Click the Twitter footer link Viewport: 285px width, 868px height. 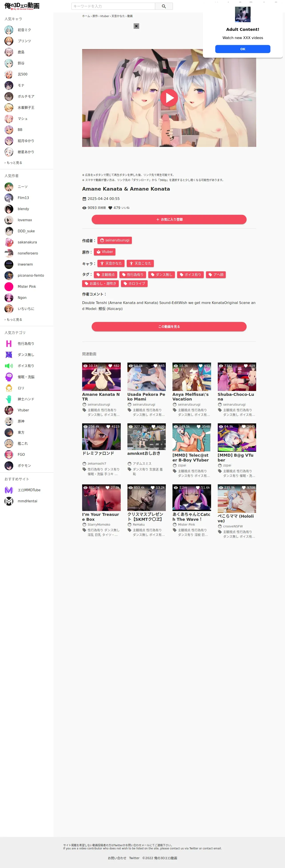coord(134,858)
